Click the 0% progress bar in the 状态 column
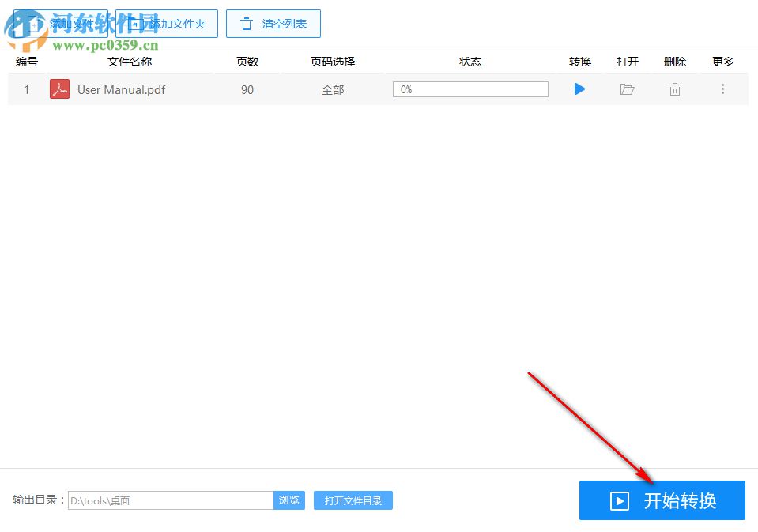Image resolution: width=758 pixels, height=532 pixels. click(470, 89)
